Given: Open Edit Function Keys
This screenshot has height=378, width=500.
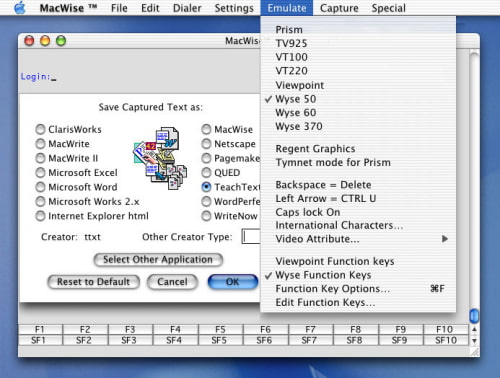Looking at the screenshot, I should [358, 302].
